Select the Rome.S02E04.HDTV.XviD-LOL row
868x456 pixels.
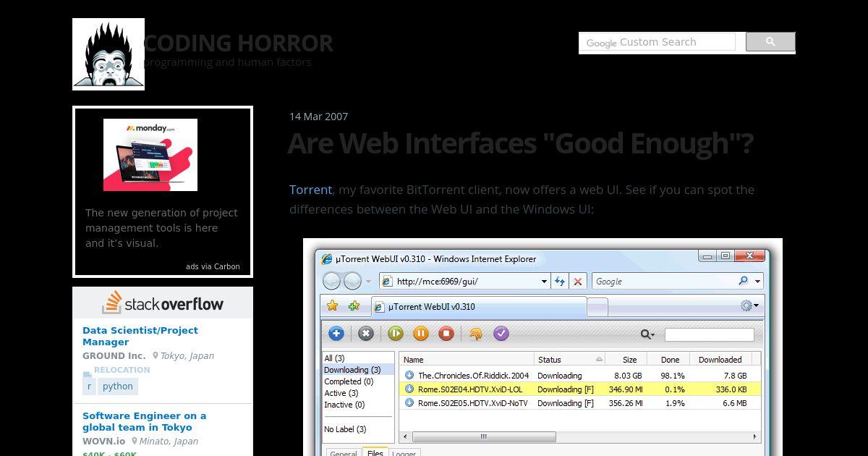tap(580, 389)
